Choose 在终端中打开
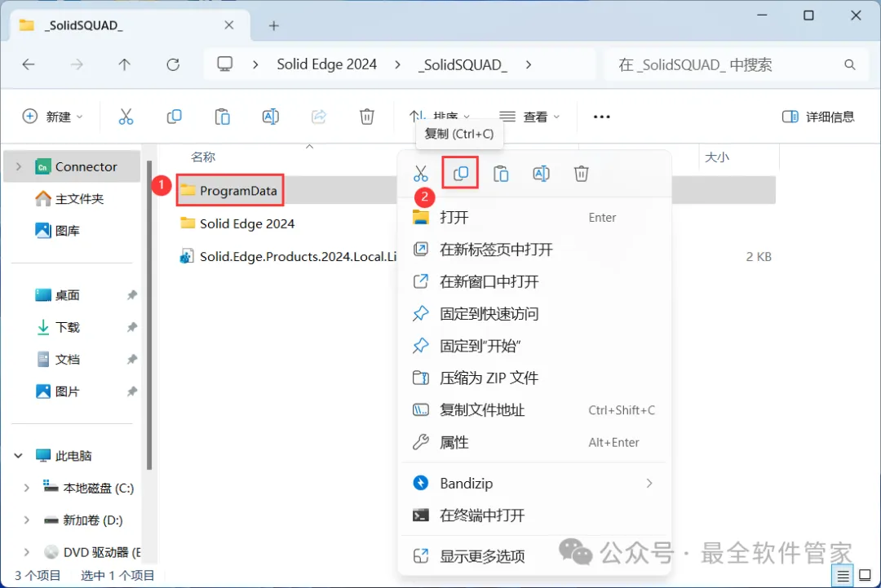 point(533,515)
